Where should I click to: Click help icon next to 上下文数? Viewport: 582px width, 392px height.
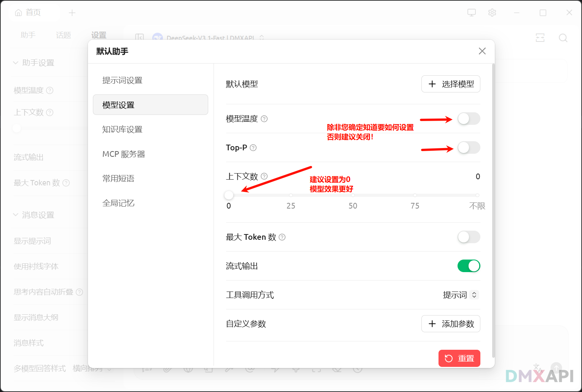pyautogui.click(x=264, y=176)
